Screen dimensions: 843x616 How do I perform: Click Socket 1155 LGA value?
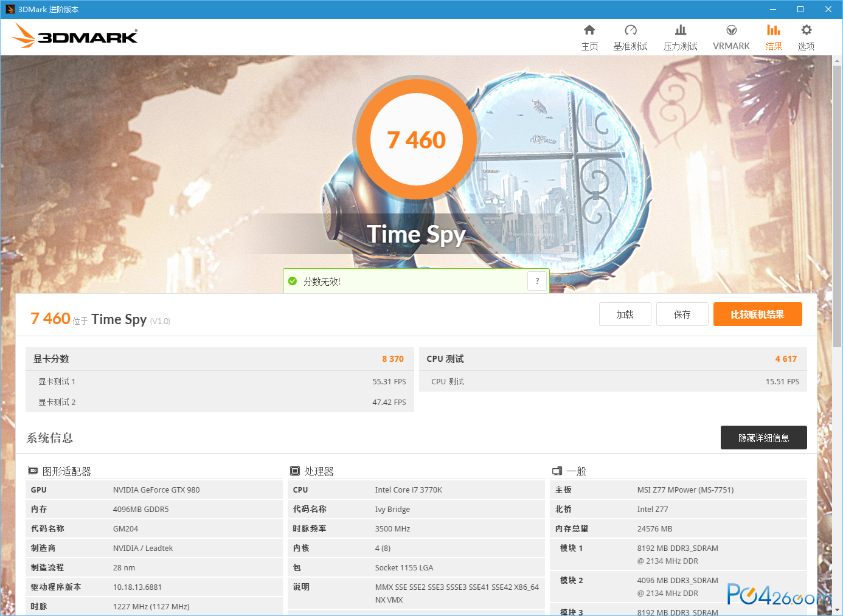pos(404,567)
